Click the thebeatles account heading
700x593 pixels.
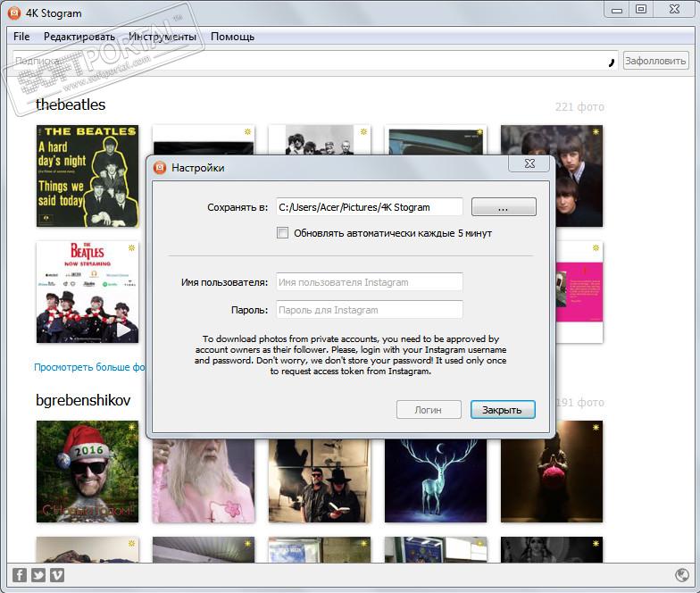point(71,104)
